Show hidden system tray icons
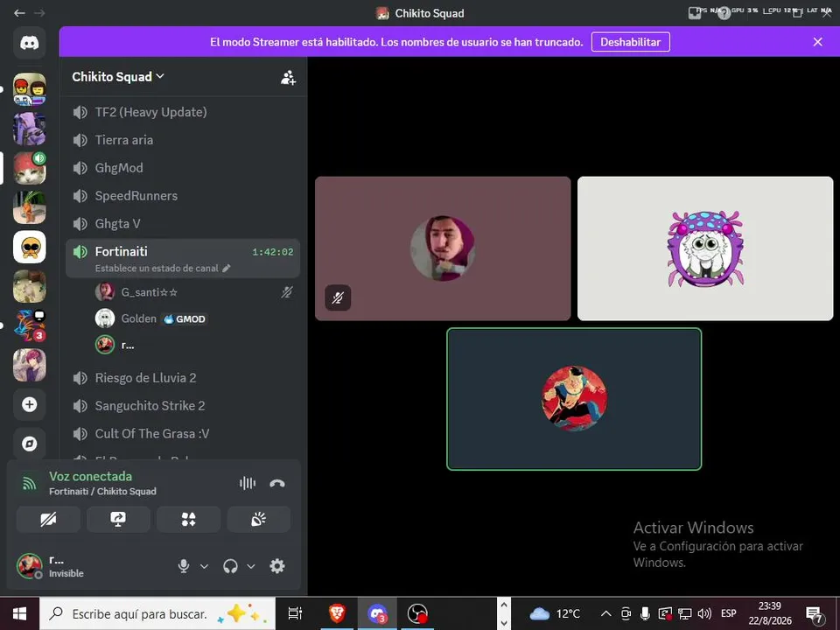 605,614
